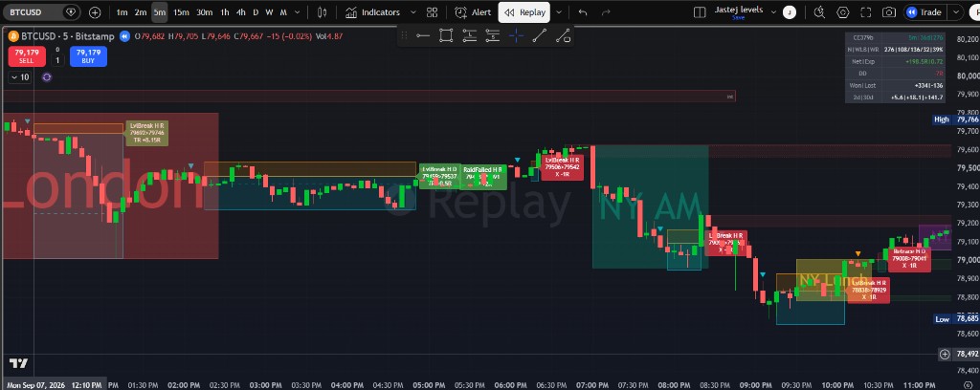Click the High price label 79,766

coord(955,119)
